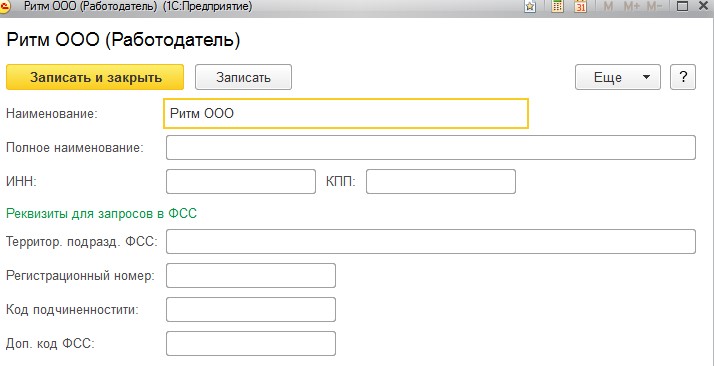Click the M memory button
Viewport: 714px width, 366px height.
[608, 6]
